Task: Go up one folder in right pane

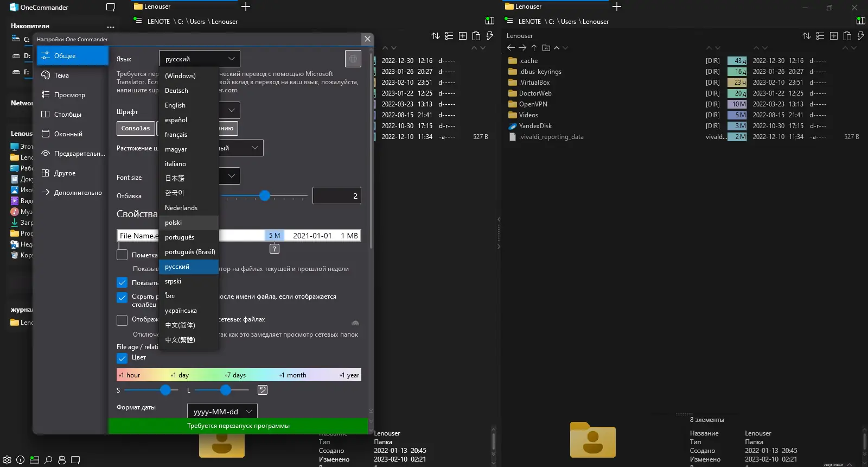Action: click(x=534, y=48)
